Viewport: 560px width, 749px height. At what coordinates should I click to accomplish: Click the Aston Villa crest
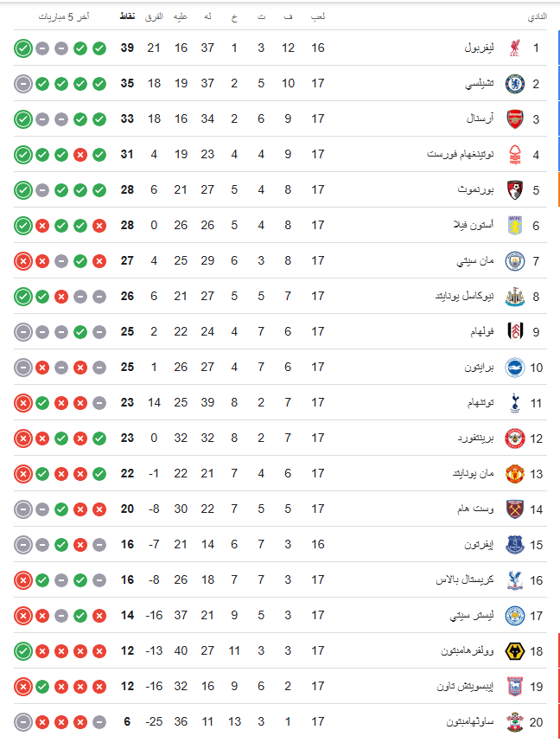(514, 226)
